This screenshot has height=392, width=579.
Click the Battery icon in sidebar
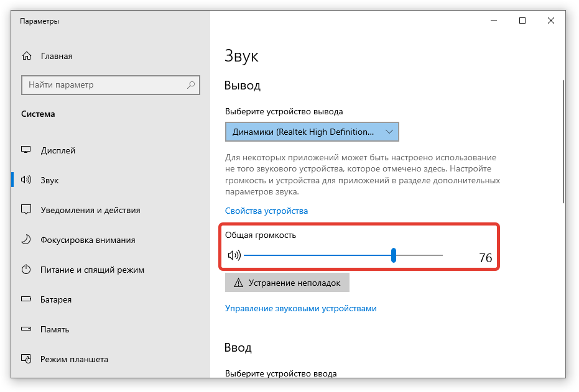[x=26, y=299]
